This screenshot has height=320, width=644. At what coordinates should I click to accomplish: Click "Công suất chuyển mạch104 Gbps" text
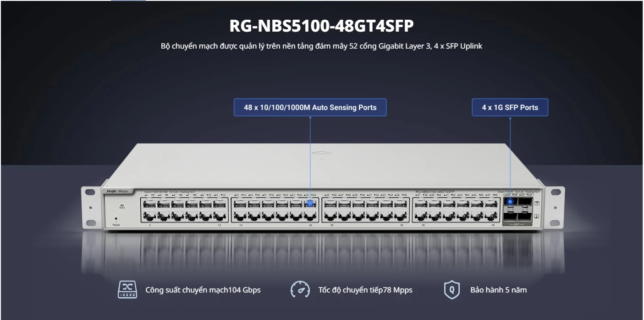click(x=203, y=290)
